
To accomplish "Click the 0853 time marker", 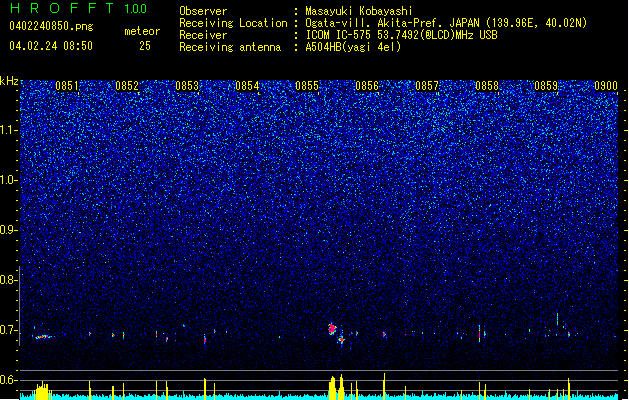I will [187, 86].
